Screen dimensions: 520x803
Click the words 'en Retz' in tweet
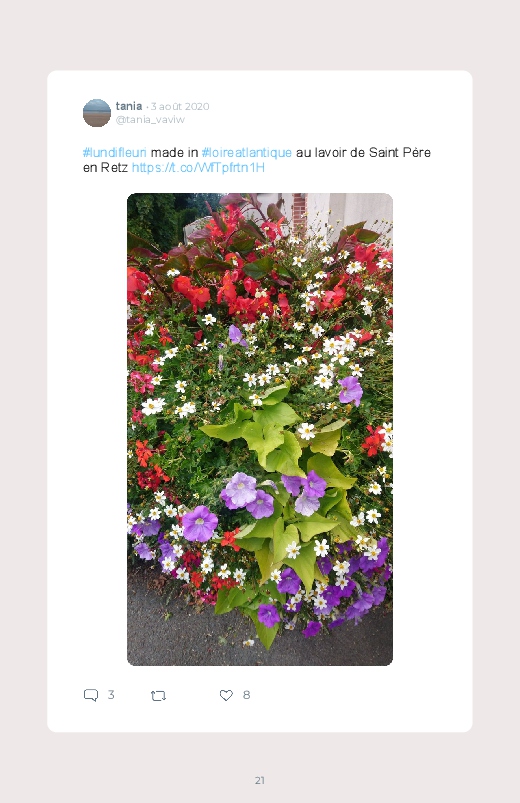(x=105, y=168)
